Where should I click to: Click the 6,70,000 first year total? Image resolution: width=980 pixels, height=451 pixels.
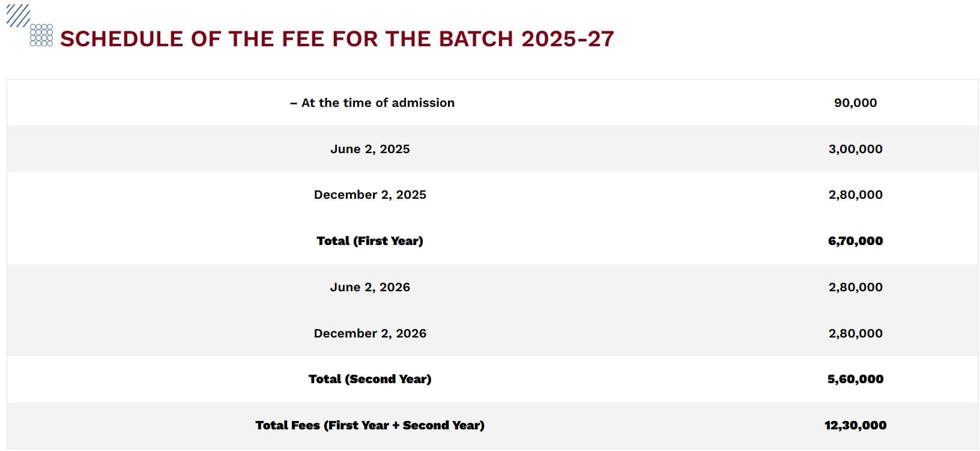855,241
